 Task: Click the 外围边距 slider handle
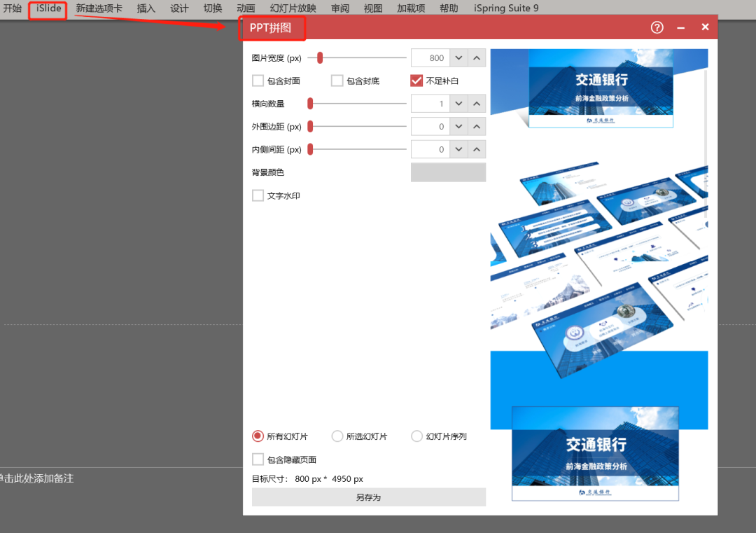[x=311, y=126]
